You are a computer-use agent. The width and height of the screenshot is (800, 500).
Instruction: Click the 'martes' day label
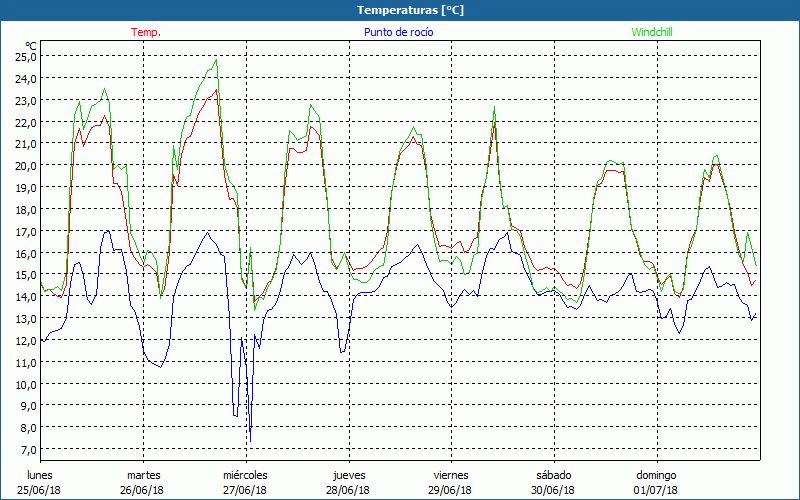tap(144, 475)
